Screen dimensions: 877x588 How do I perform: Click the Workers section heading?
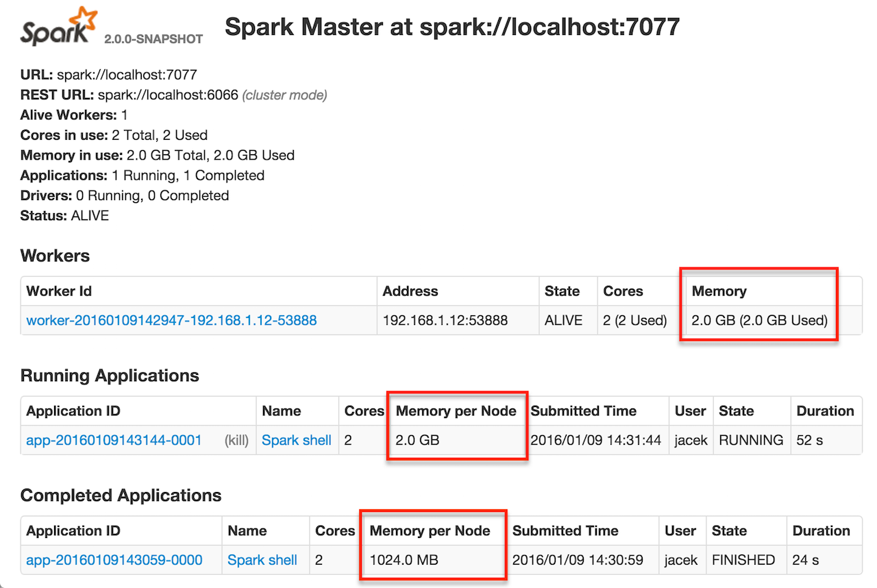(55, 256)
